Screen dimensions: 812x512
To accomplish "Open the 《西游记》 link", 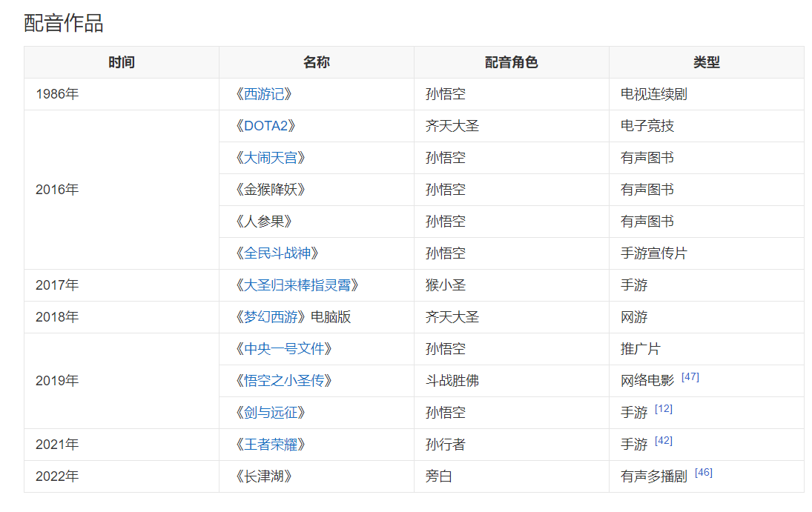I will click(264, 94).
